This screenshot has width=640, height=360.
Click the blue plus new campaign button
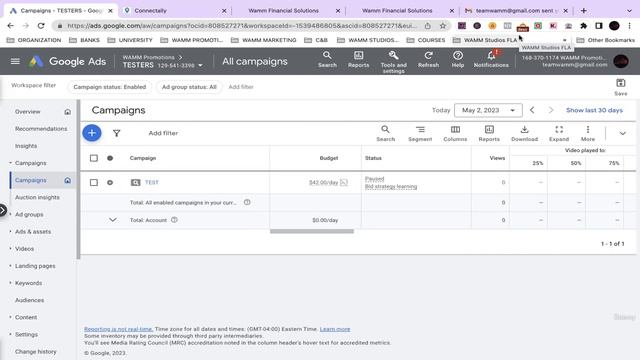pos(92,133)
